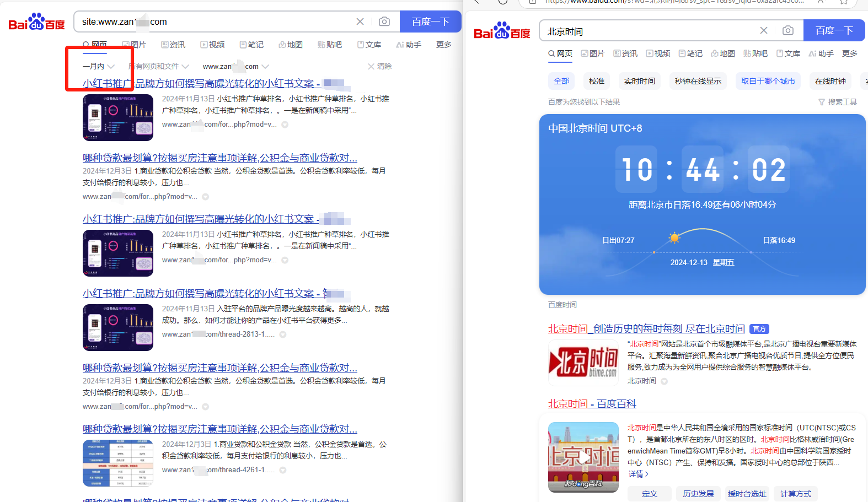Click thumbnail of second 小红书推广 result
This screenshot has width=868, height=502.
pos(118,253)
